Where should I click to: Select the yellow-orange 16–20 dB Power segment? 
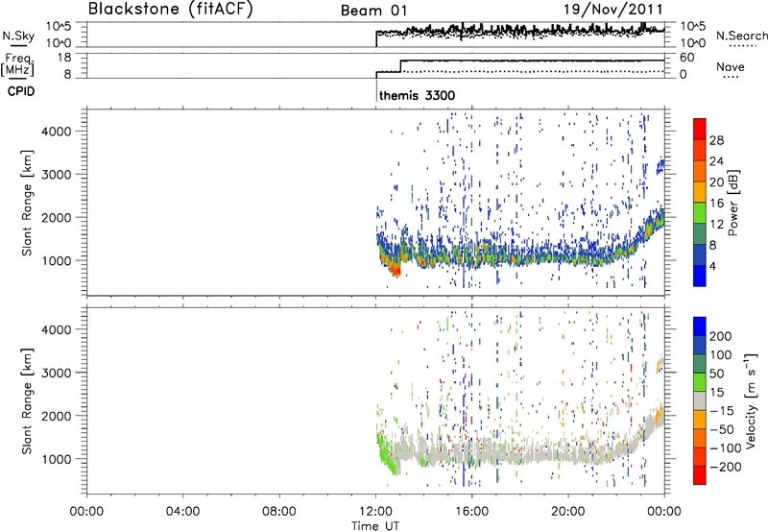[700, 192]
